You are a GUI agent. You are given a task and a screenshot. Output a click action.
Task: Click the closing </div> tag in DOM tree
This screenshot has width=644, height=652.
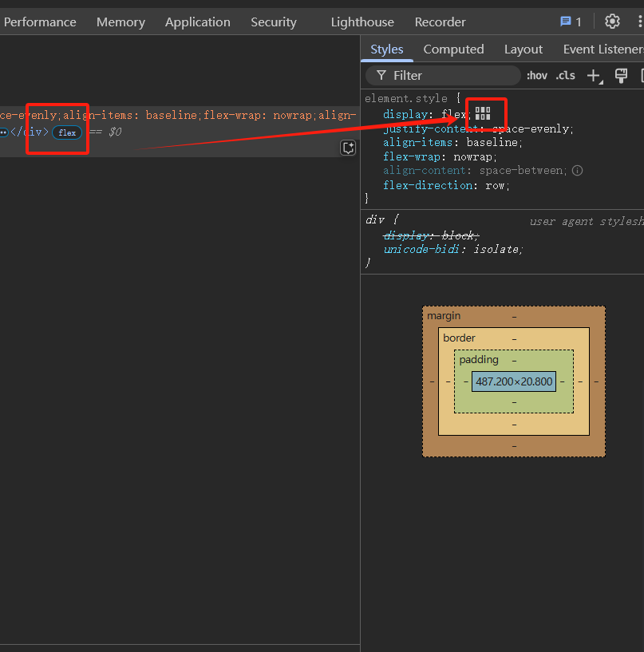pyautogui.click(x=30, y=132)
